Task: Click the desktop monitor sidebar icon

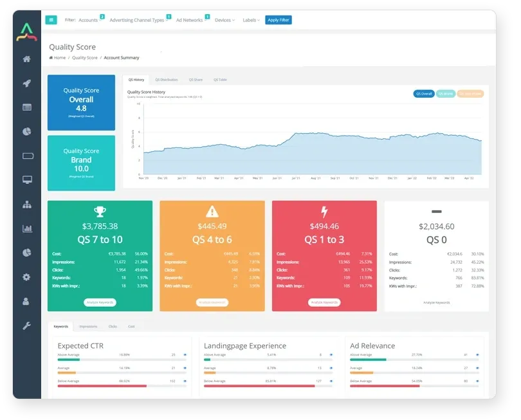Action: point(27,179)
